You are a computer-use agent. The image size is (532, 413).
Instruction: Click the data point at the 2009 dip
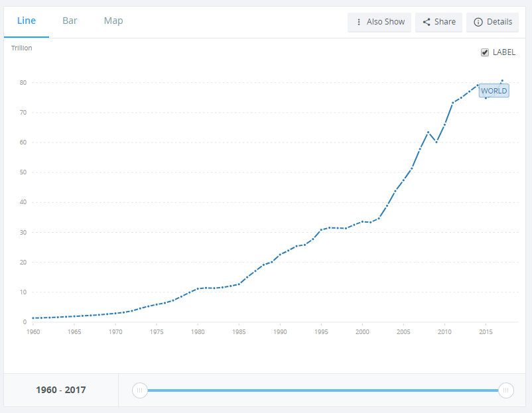pyautogui.click(x=436, y=142)
